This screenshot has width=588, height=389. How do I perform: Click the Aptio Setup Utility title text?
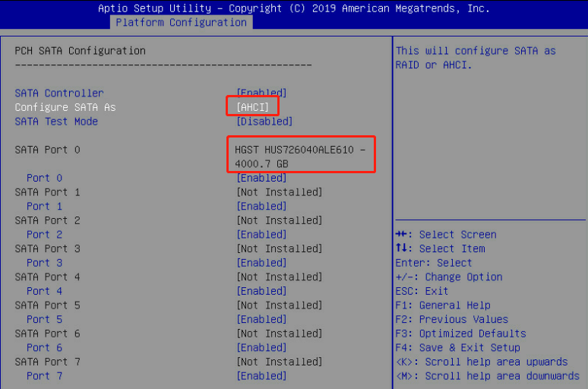point(294,8)
